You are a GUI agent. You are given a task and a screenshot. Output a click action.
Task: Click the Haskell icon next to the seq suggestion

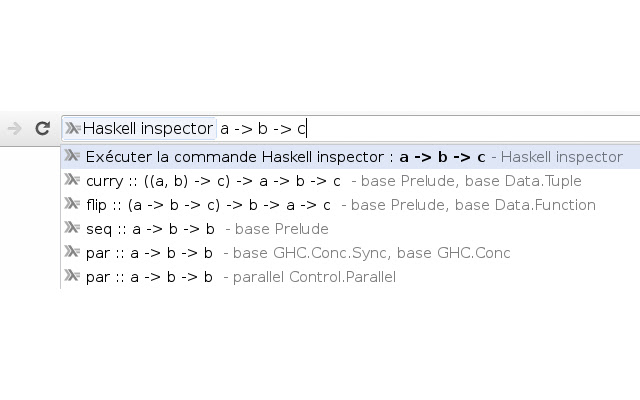(x=72, y=229)
